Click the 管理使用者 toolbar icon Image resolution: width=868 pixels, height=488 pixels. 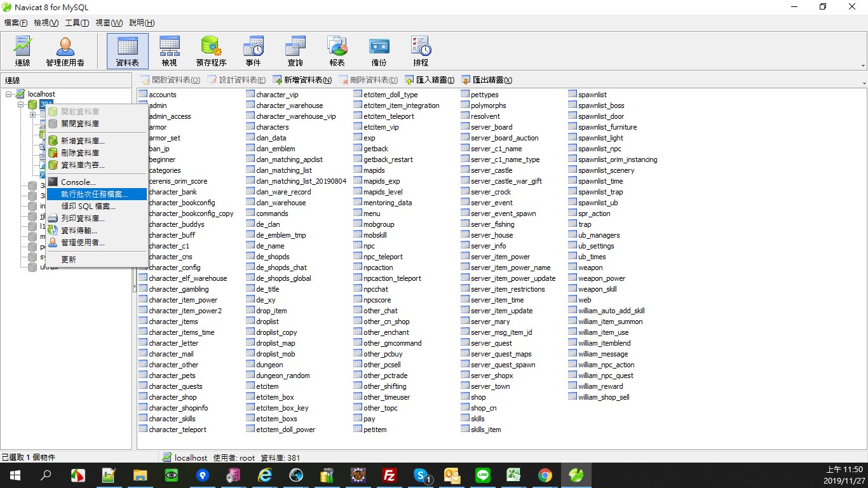(x=65, y=51)
